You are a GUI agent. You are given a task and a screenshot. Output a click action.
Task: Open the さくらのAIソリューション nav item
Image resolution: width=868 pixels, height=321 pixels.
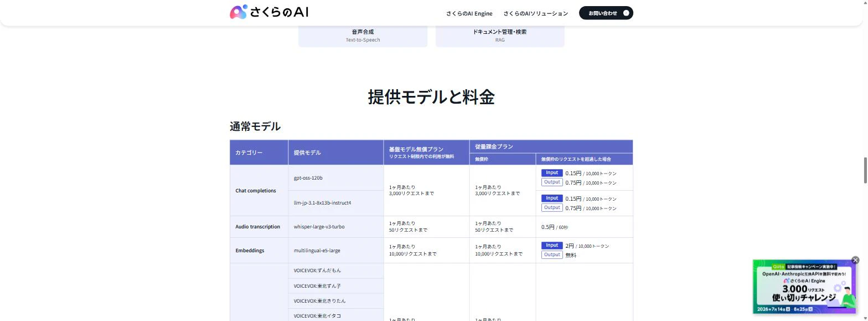[x=535, y=13]
